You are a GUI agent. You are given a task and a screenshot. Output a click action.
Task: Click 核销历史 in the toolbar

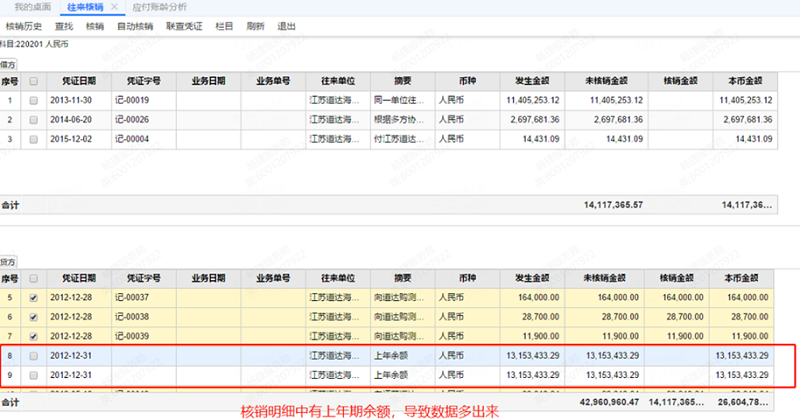(24, 26)
